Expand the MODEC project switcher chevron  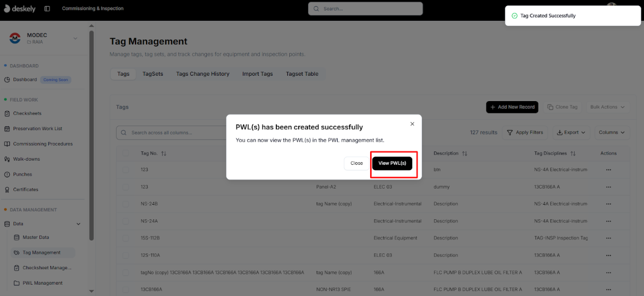(75, 38)
